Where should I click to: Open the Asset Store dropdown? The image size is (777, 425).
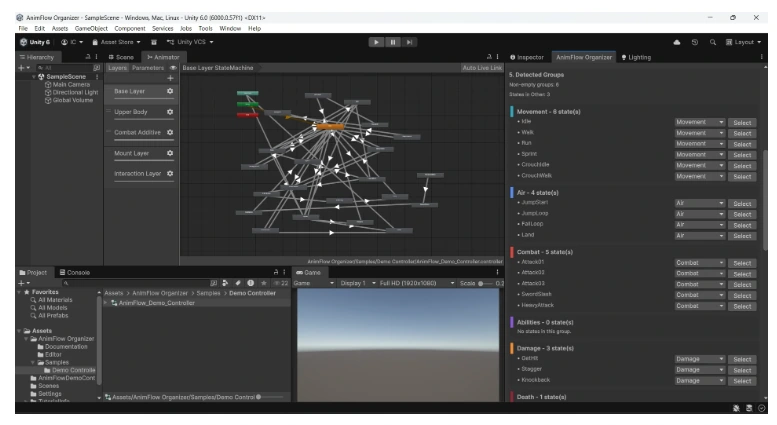116,42
